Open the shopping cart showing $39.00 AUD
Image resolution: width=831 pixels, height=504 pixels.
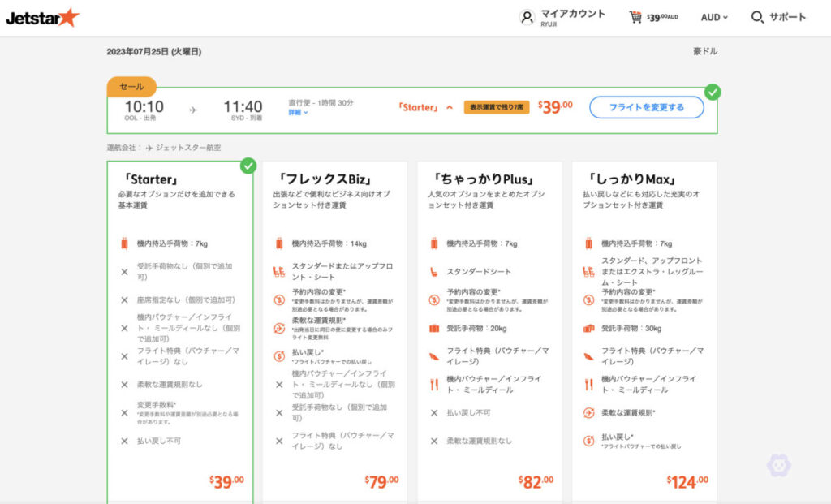[635, 17]
